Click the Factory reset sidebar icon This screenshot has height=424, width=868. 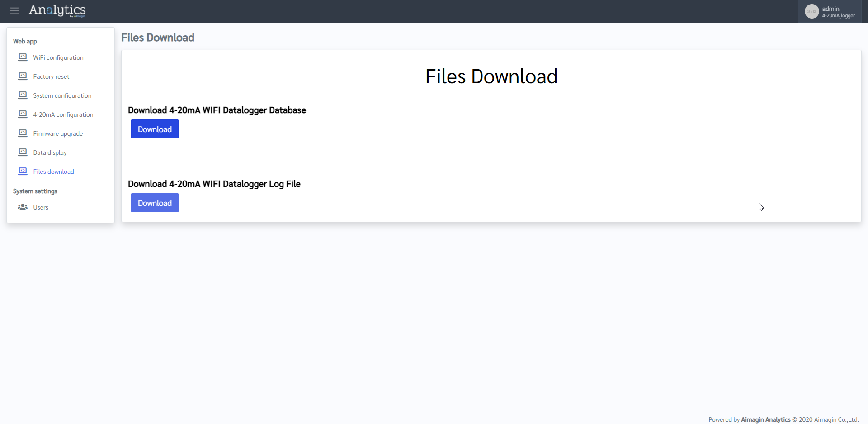(x=23, y=76)
